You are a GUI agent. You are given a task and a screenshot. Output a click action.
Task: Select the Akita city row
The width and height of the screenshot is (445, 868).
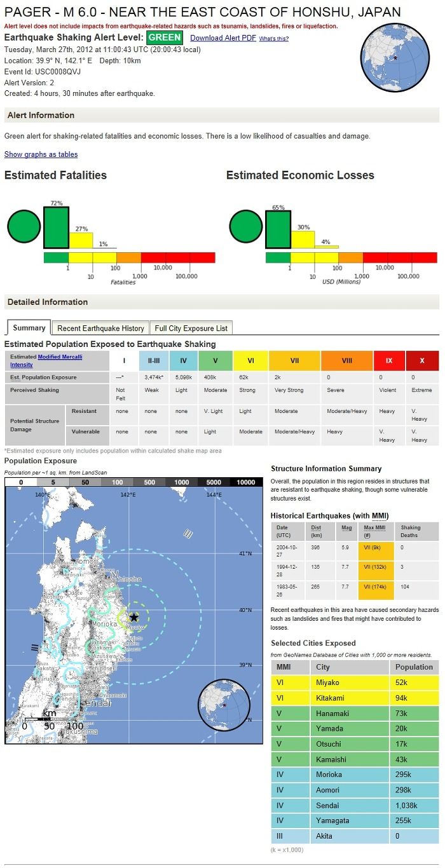click(355, 836)
